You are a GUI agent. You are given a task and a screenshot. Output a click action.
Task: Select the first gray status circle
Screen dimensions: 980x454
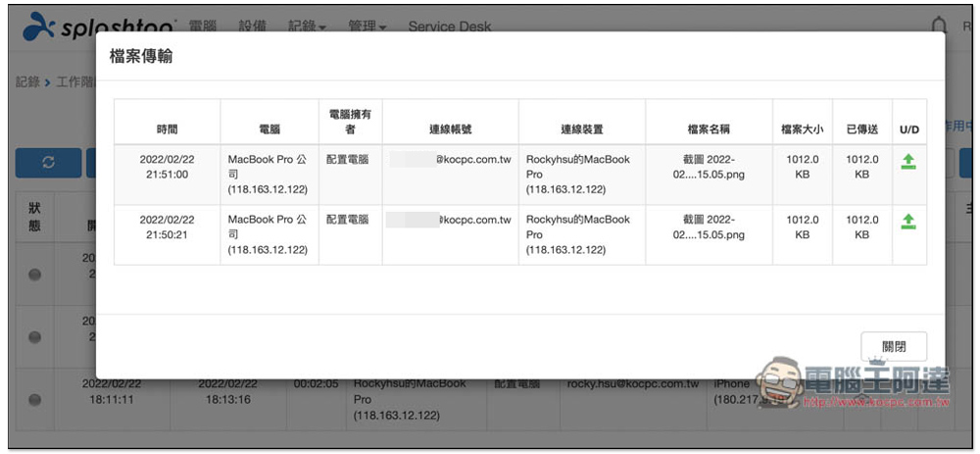pyautogui.click(x=35, y=276)
